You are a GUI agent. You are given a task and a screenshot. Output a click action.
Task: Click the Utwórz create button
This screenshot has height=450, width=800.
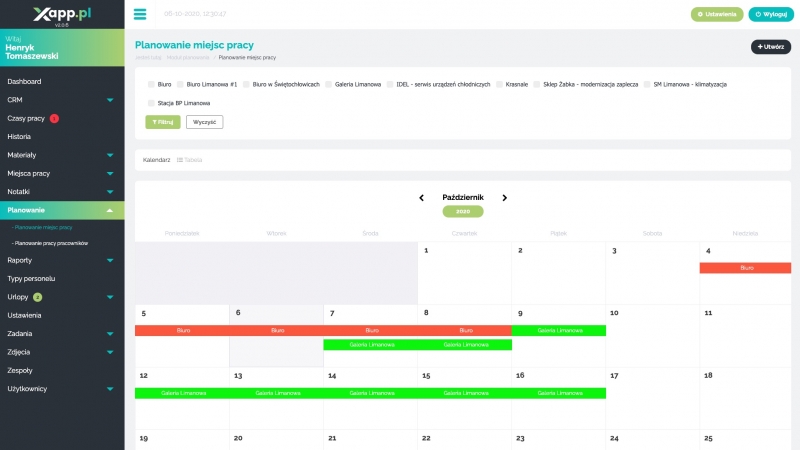tap(770, 47)
